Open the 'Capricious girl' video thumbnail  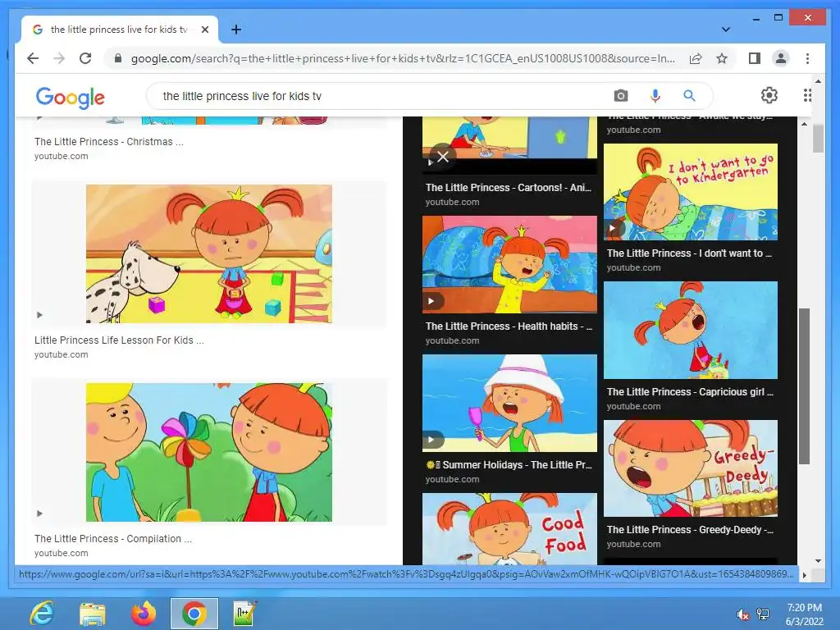point(691,330)
